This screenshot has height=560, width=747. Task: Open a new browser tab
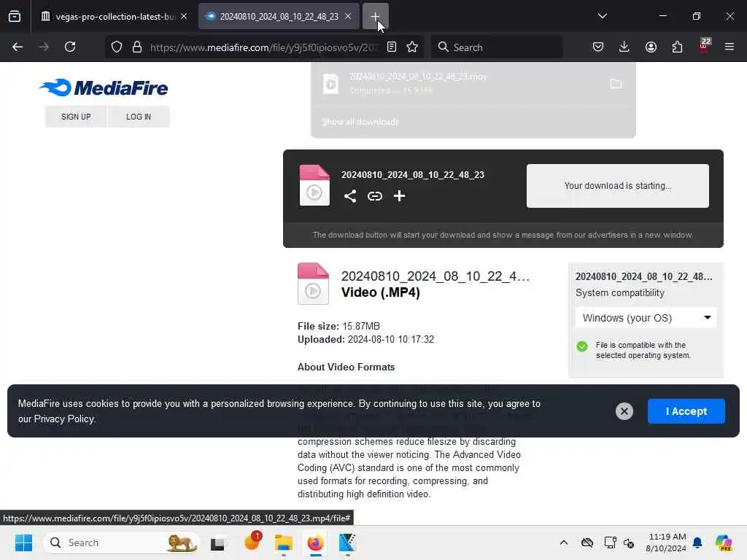click(x=376, y=16)
